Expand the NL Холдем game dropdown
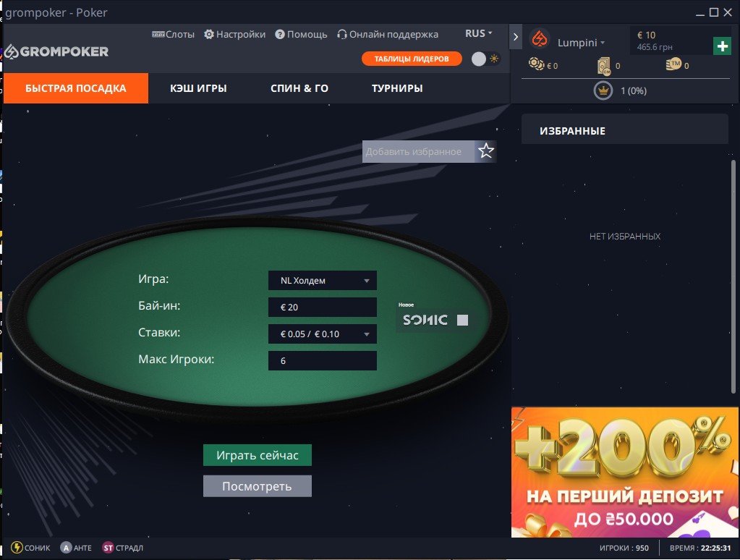The height and width of the screenshot is (560, 740). [x=323, y=281]
